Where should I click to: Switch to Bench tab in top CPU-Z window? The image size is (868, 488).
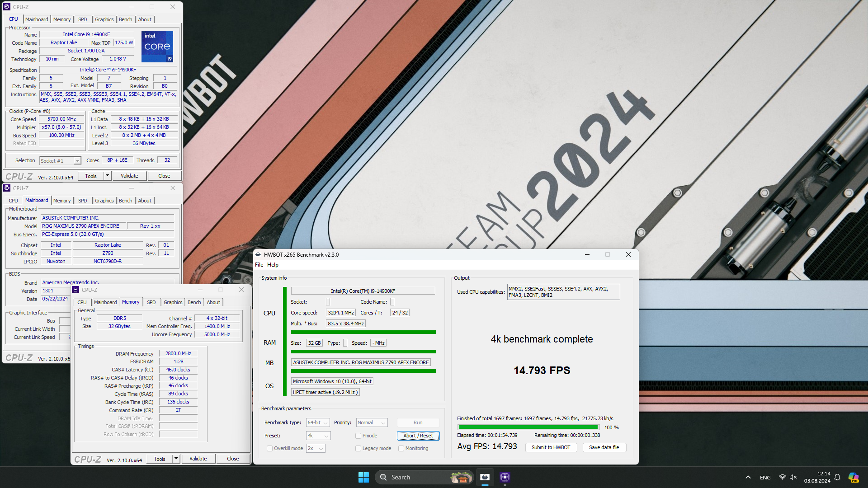coord(126,19)
